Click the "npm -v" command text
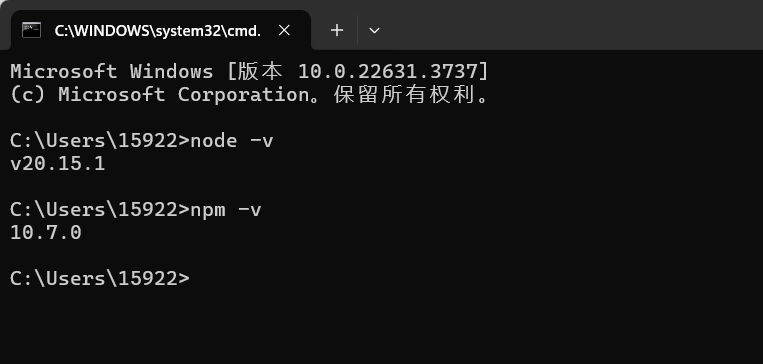The image size is (763, 364). (226, 210)
